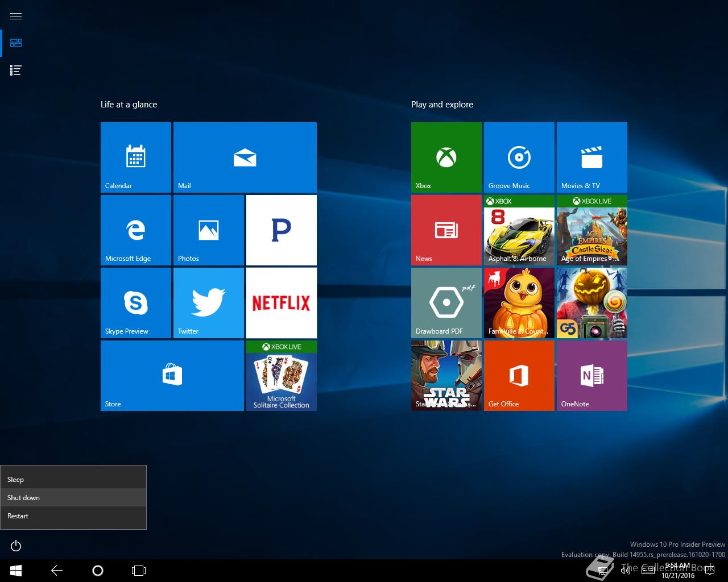Screen dimensions: 728x582
Task: Open the Netflix tile
Action: (x=282, y=303)
